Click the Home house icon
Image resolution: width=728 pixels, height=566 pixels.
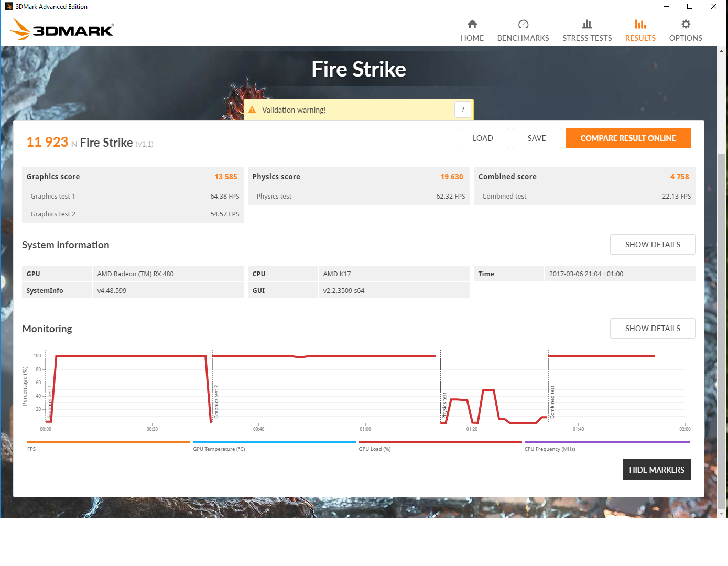[472, 24]
